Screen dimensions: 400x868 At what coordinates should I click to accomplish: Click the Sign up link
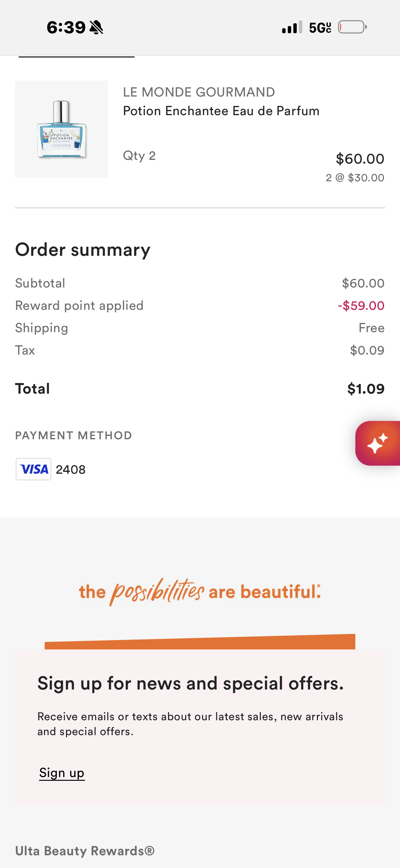click(x=62, y=772)
